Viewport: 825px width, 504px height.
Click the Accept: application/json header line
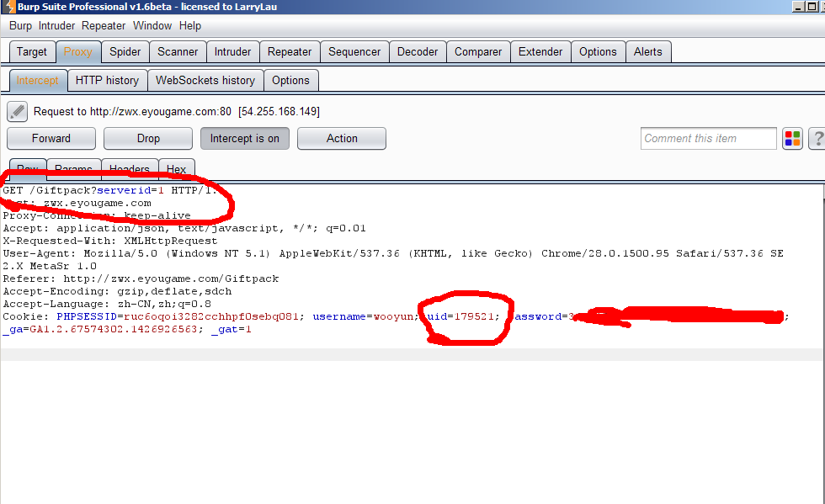[x=184, y=228]
